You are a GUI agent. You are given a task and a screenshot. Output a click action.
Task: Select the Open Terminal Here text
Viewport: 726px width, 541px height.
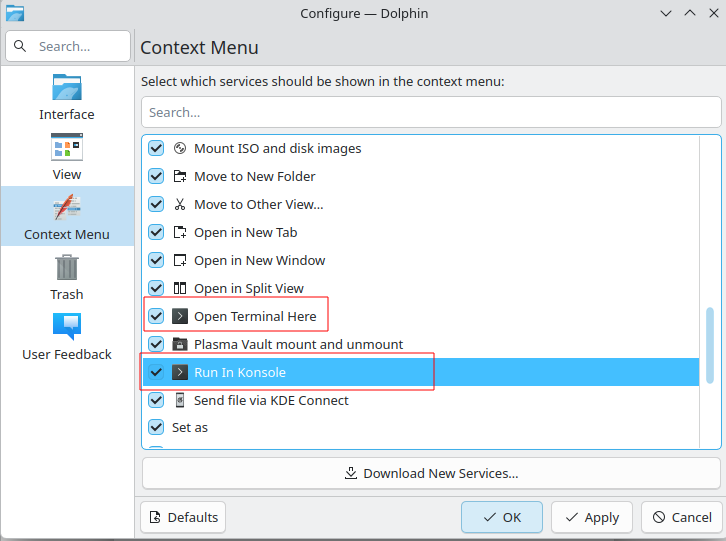255,316
